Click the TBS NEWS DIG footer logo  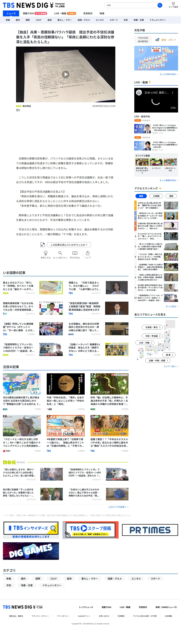[x=22, y=607]
